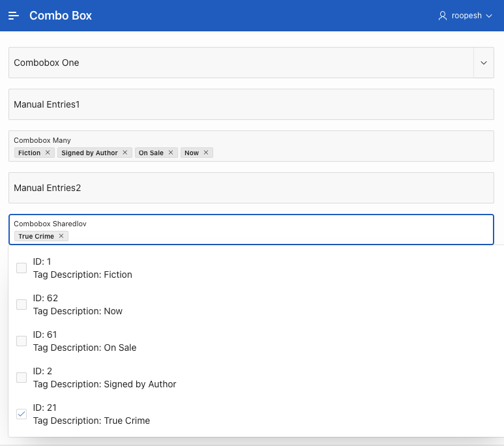The image size is (504, 446).
Task: Click the Combo Box page title
Action: coord(61,16)
